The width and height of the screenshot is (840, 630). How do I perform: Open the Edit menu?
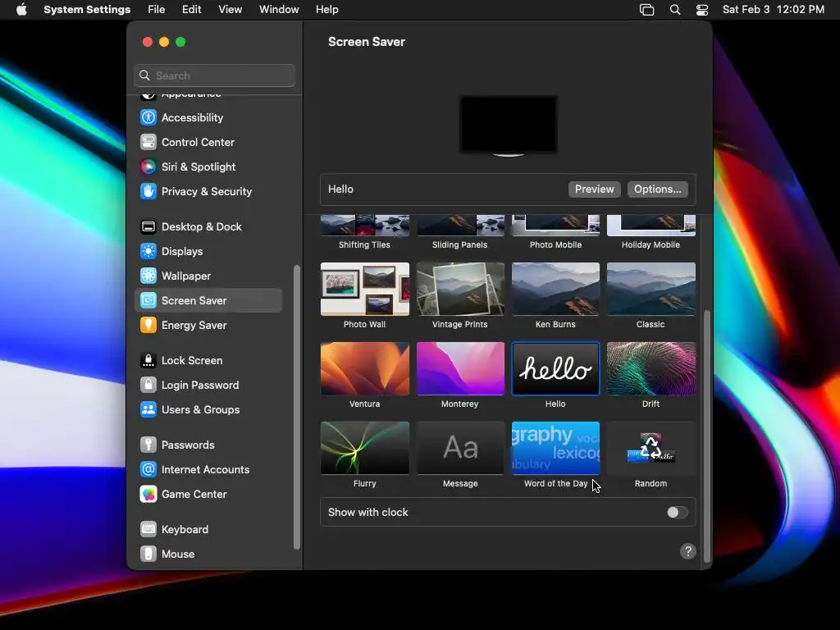pyautogui.click(x=192, y=10)
